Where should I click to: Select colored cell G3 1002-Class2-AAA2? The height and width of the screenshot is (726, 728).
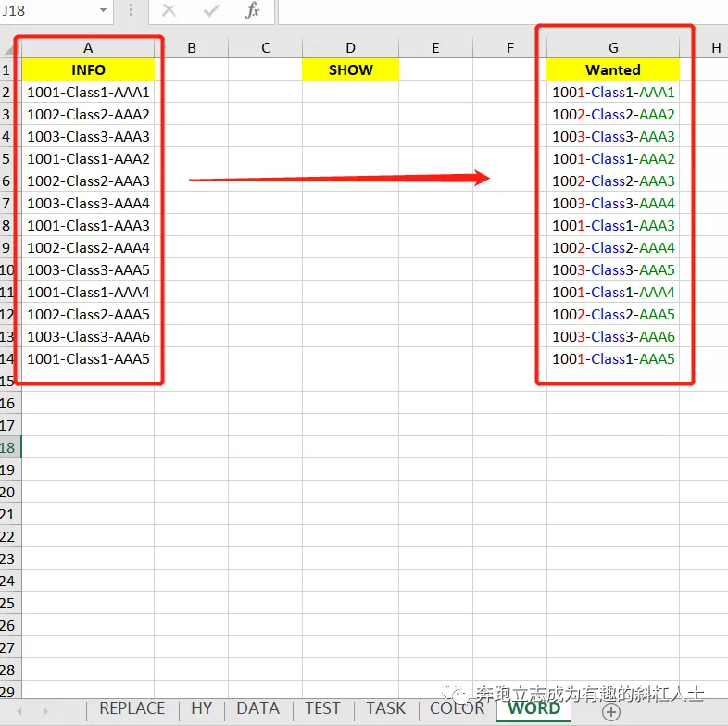click(x=613, y=114)
